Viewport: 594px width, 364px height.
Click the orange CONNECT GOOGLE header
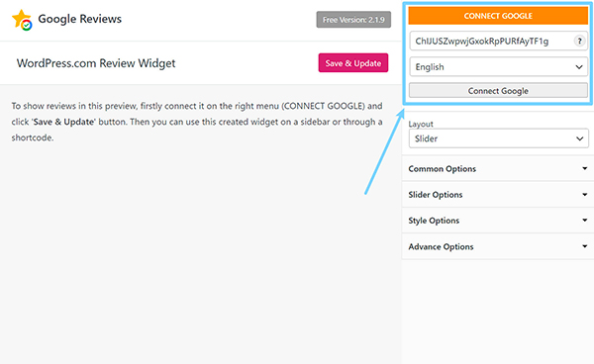point(498,16)
